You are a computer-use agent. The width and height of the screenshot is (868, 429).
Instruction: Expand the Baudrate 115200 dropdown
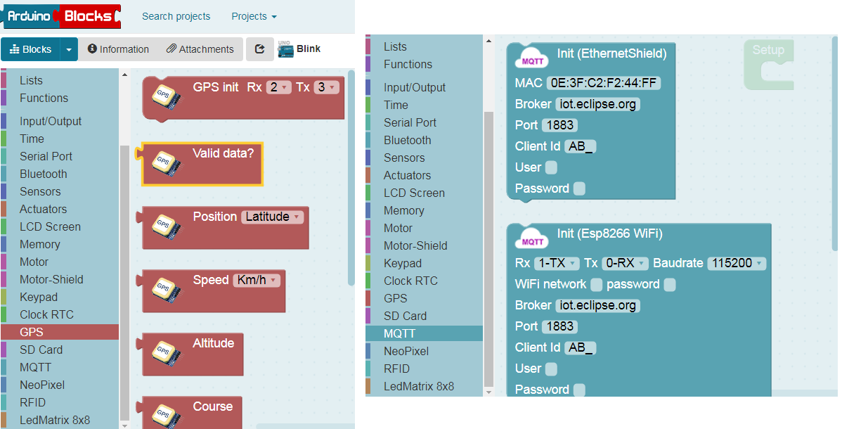coord(736,263)
